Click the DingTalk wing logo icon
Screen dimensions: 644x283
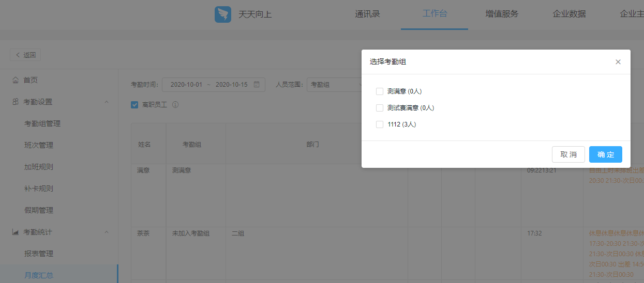223,14
